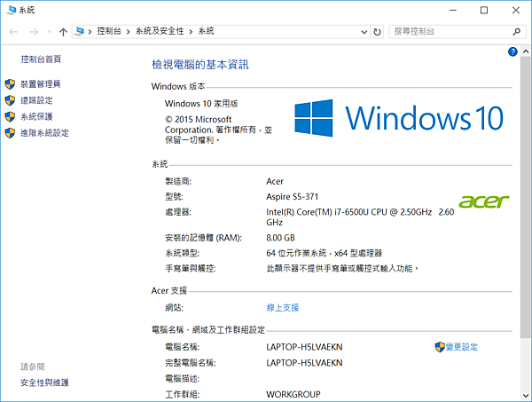This screenshot has width=532, height=402.
Task: Click scrollbar down arrow
Action: coord(526,396)
